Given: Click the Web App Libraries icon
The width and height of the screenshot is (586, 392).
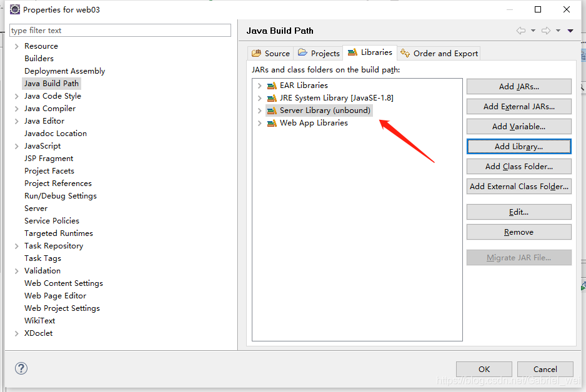Looking at the screenshot, I should tap(272, 123).
